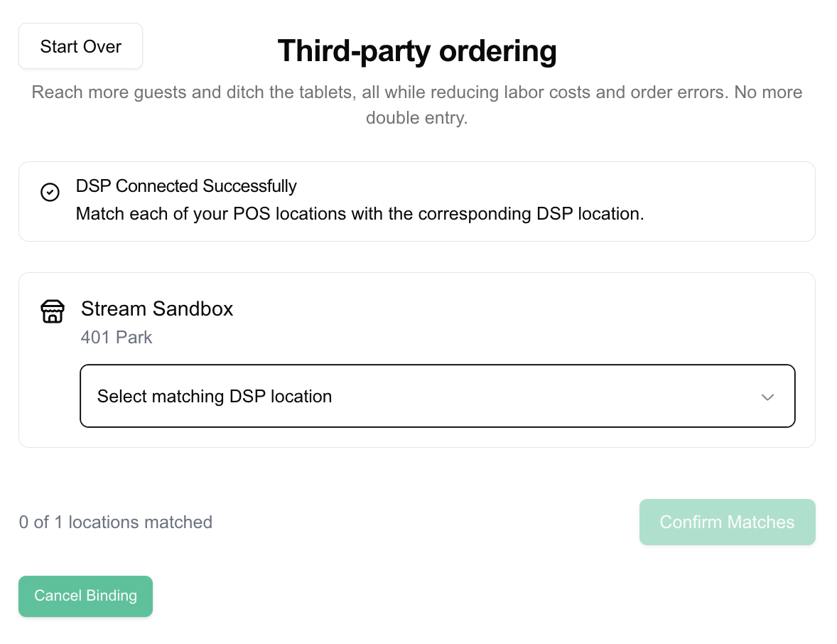Viewport: 837px width, 644px height.
Task: Click the Third-party ordering heading
Action: pos(416,51)
